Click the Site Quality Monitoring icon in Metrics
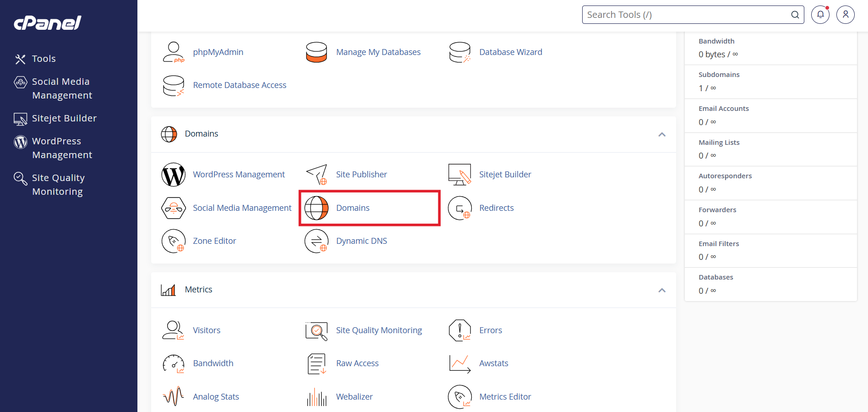868x412 pixels. [317, 330]
